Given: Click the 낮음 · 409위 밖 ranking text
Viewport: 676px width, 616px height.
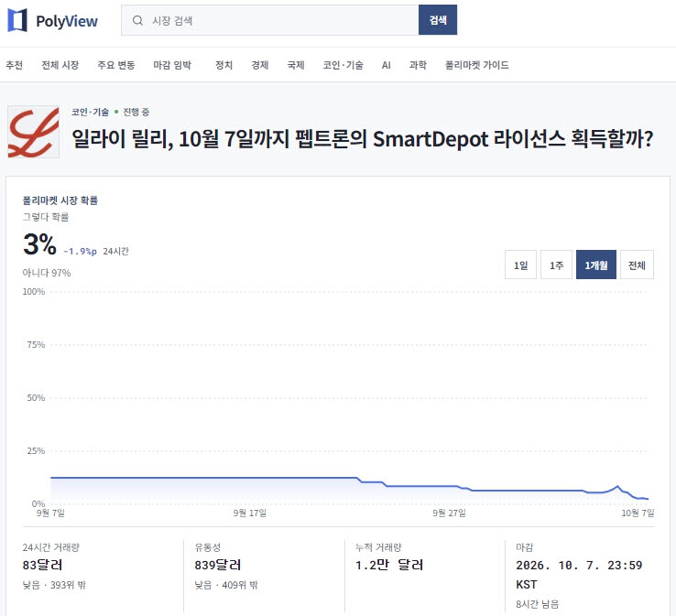Looking at the screenshot, I should pyautogui.click(x=226, y=585).
